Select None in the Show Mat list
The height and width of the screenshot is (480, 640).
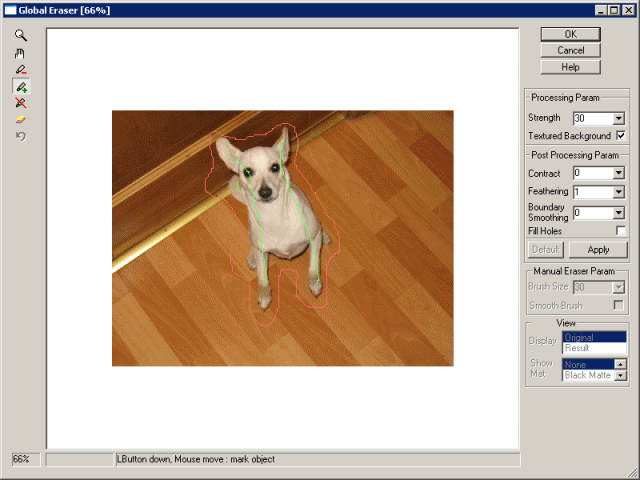tap(589, 364)
